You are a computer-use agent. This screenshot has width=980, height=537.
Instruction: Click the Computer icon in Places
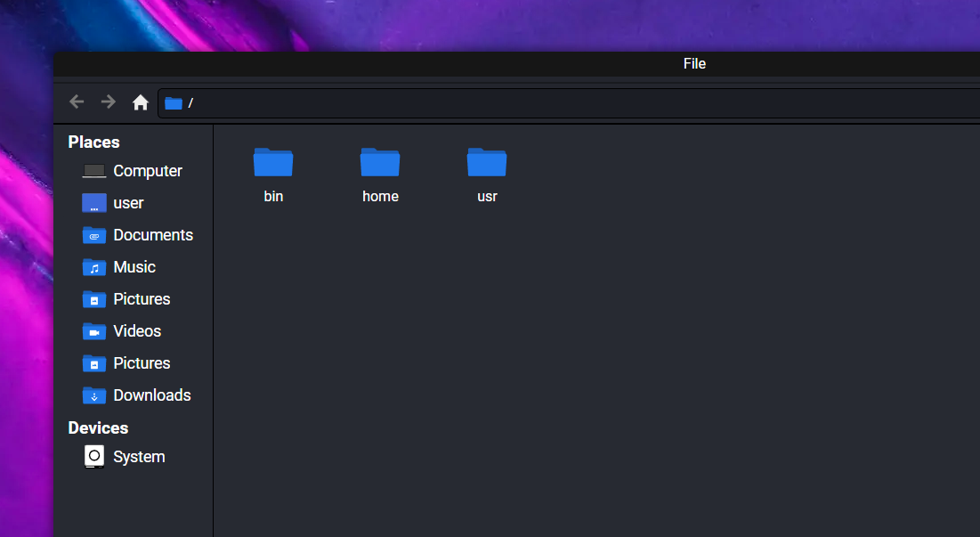pyautogui.click(x=93, y=171)
